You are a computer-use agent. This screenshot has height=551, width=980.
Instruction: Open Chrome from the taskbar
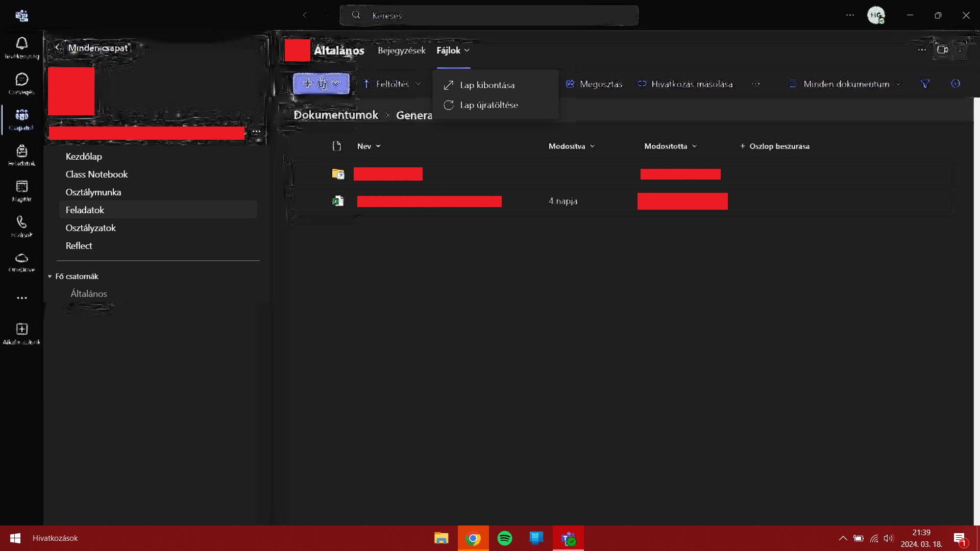click(x=473, y=538)
